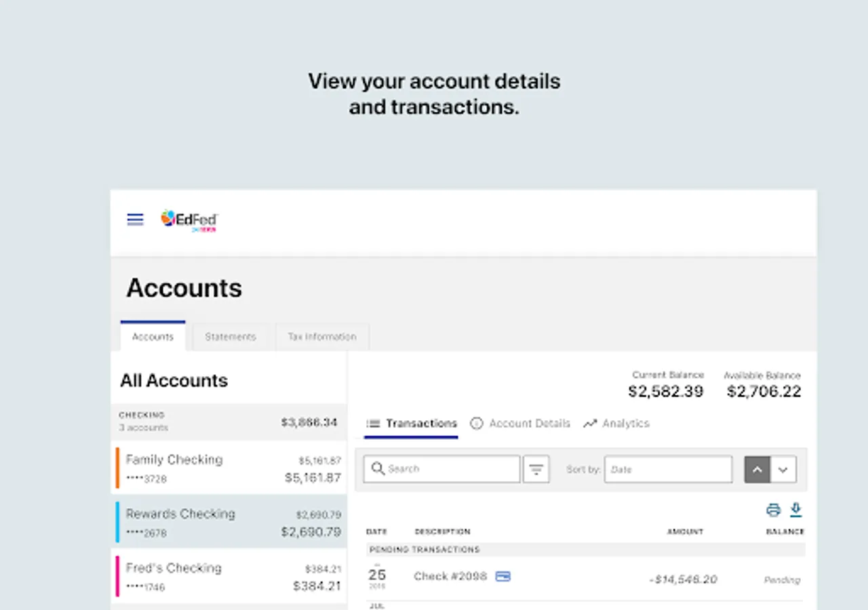This screenshot has width=868, height=610.
Task: Switch to the Statements tab
Action: pos(231,337)
